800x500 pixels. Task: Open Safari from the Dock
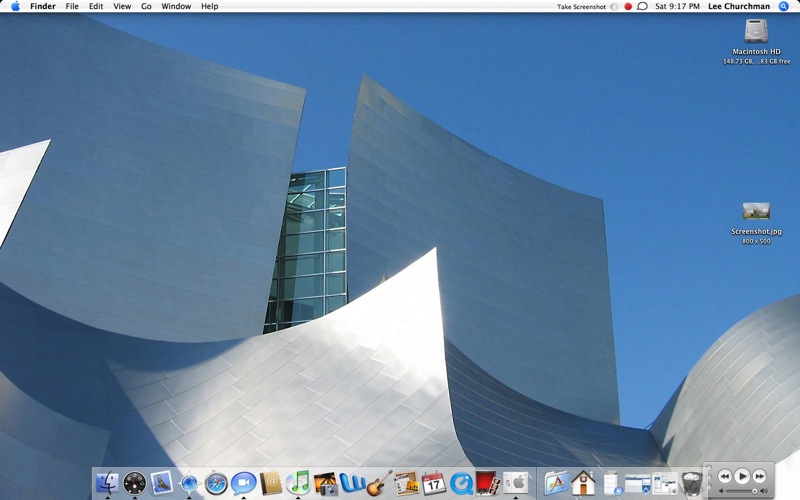(216, 484)
